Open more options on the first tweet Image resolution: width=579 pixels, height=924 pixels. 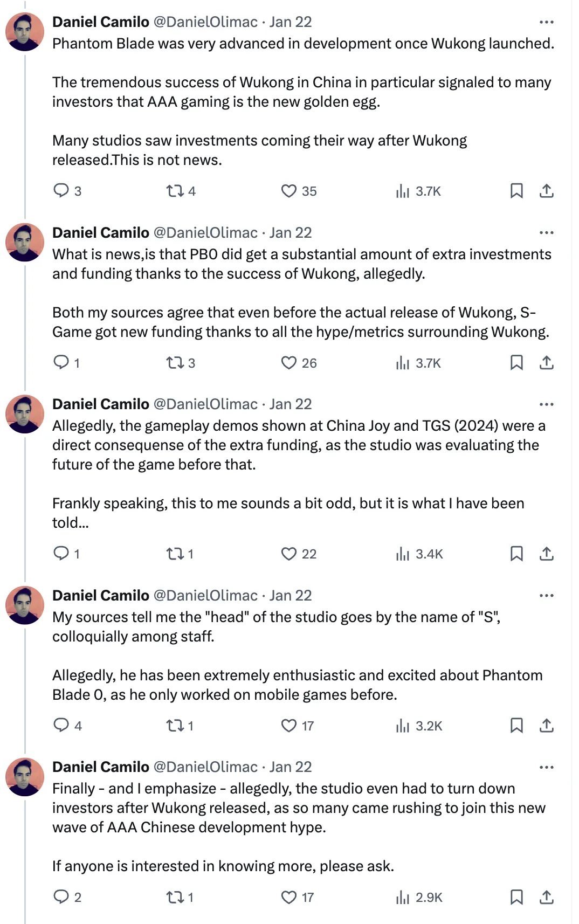[547, 22]
